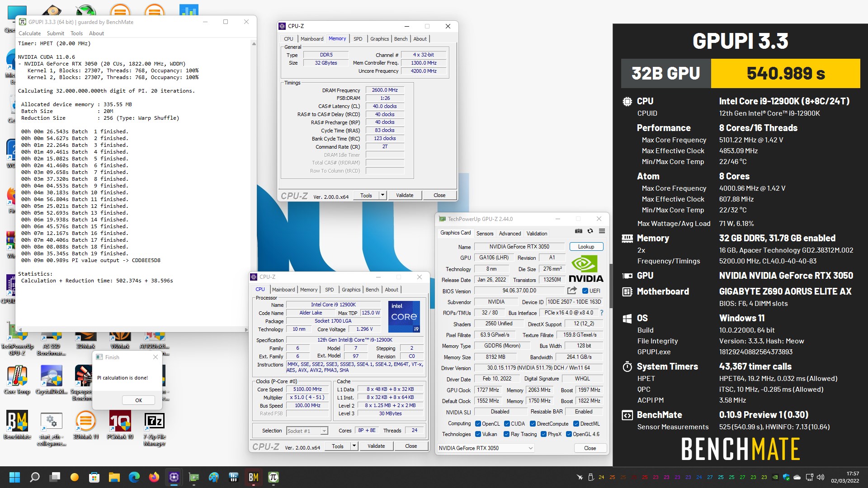The height and width of the screenshot is (488, 868).
Task: Click GPU-Z screenshot camera icon
Action: 579,231
